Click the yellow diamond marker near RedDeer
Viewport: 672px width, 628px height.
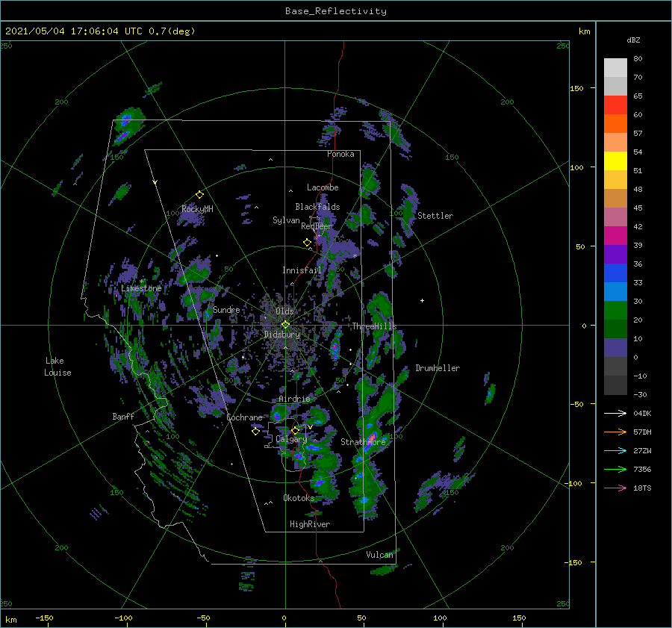tap(307, 242)
